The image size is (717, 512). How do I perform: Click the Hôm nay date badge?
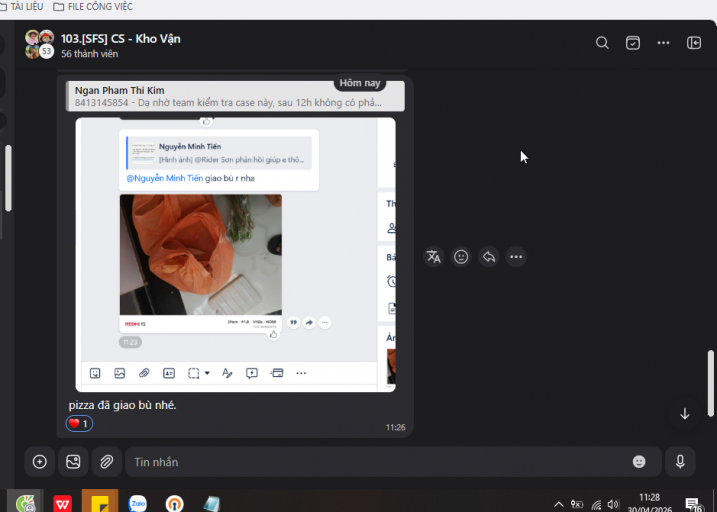(x=360, y=83)
